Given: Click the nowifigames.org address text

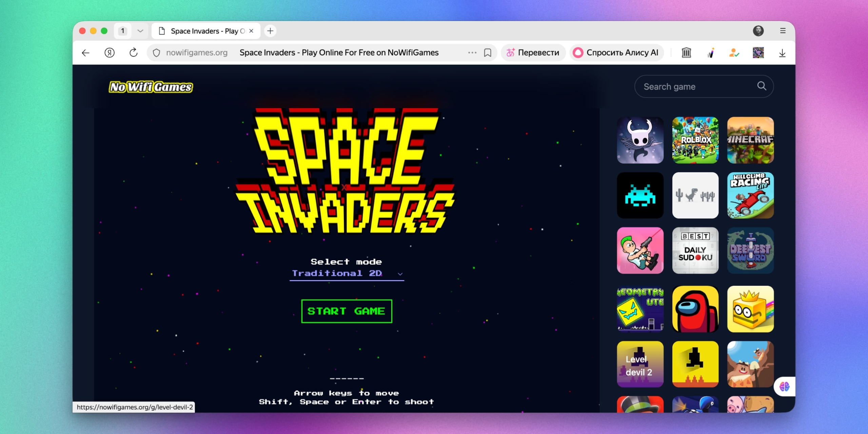Looking at the screenshot, I should (x=197, y=53).
